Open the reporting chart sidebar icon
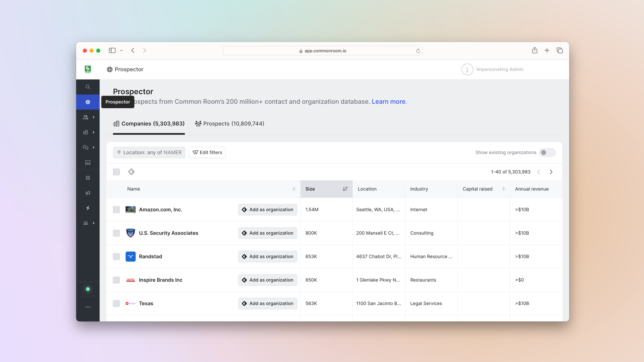Screen dimensions: 644x362 coord(85,223)
